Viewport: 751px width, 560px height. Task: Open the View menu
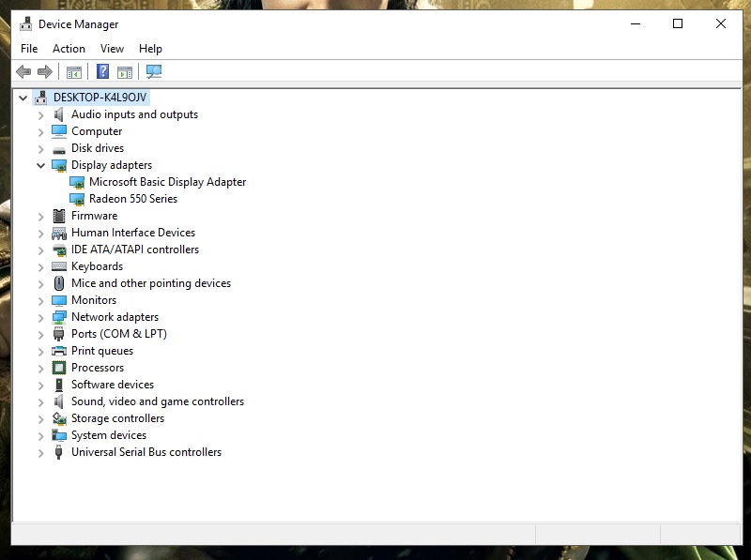[x=112, y=49]
